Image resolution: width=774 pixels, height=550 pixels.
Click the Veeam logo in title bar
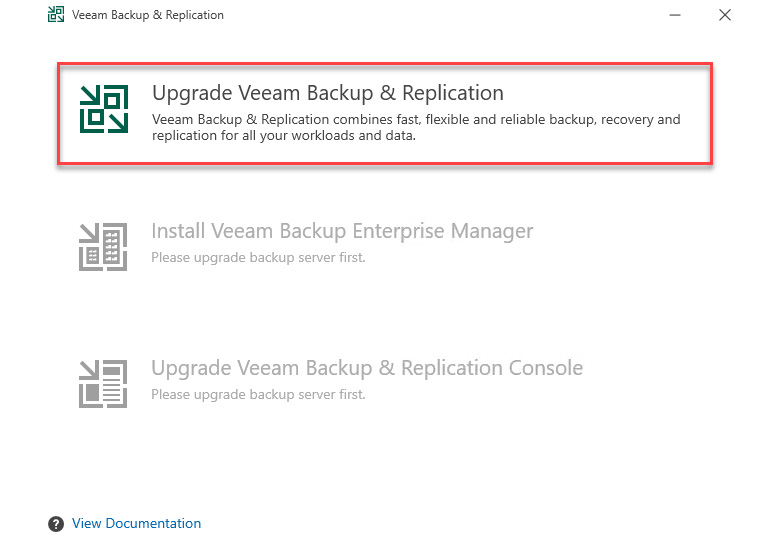(56, 14)
